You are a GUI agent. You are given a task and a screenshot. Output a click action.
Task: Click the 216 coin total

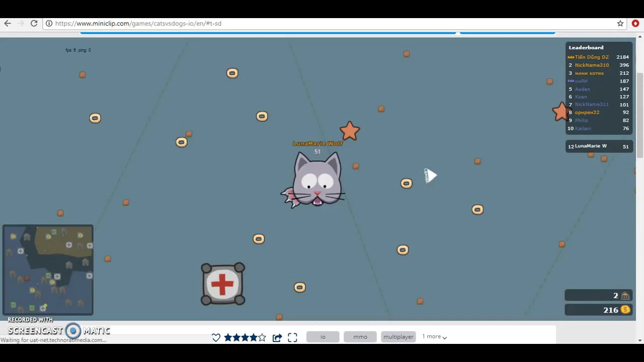click(611, 310)
